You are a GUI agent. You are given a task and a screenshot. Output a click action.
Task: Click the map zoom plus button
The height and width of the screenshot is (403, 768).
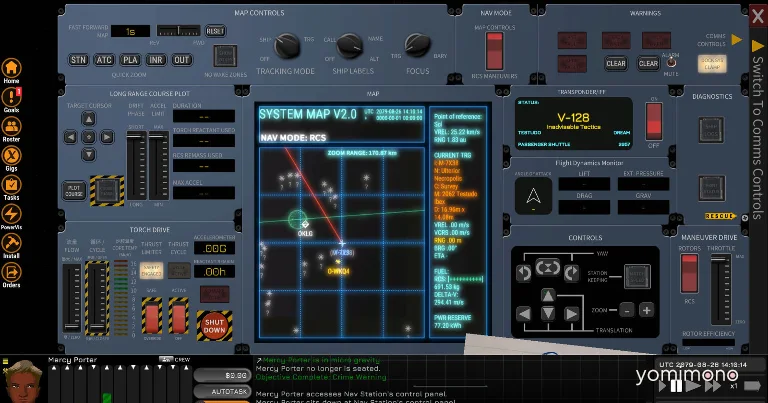pos(647,310)
